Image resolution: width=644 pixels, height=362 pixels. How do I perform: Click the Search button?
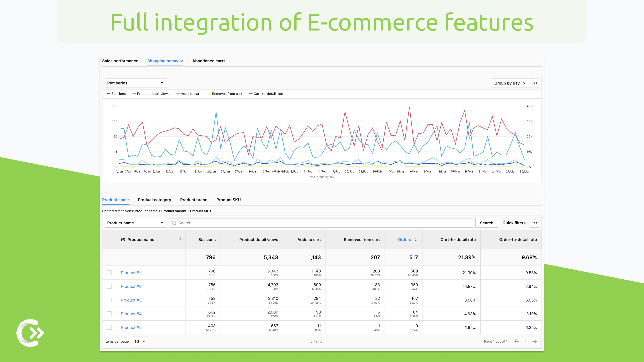click(487, 223)
